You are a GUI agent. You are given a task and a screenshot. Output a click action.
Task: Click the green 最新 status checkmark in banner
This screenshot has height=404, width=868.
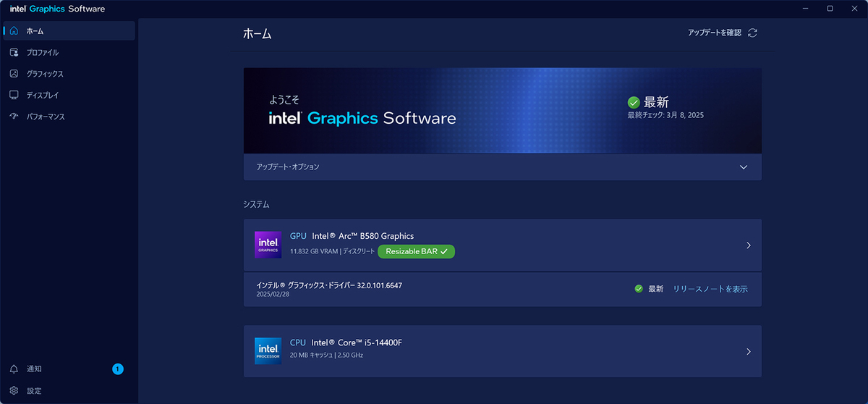(634, 102)
